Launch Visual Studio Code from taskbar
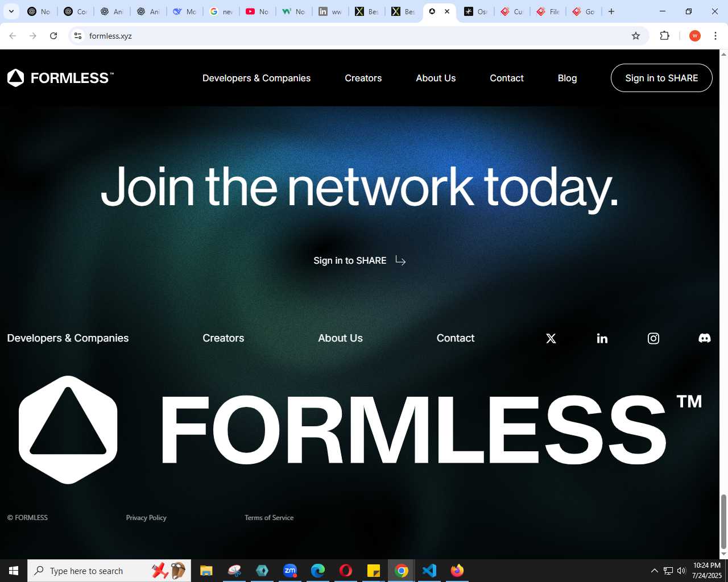The image size is (728, 582). 429,571
